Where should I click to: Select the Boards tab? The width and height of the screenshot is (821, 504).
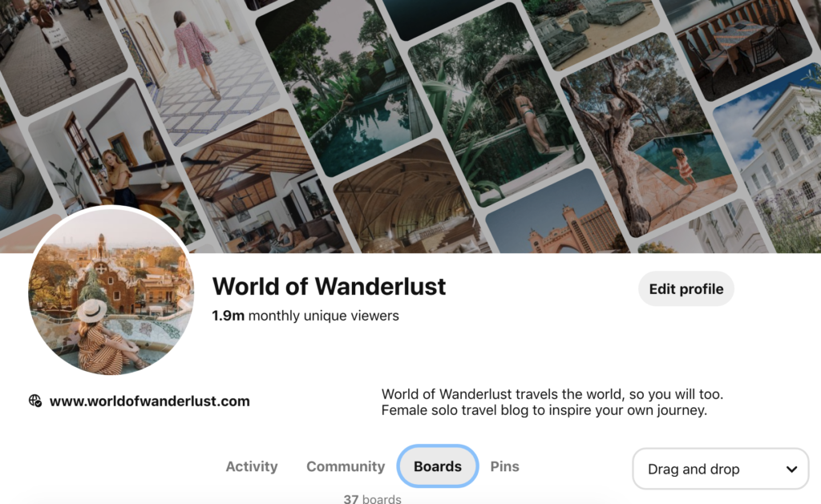pyautogui.click(x=438, y=466)
